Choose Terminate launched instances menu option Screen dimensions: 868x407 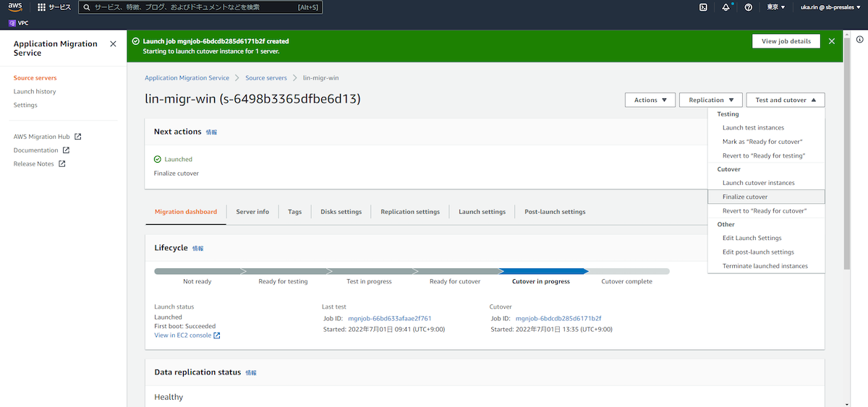765,266
